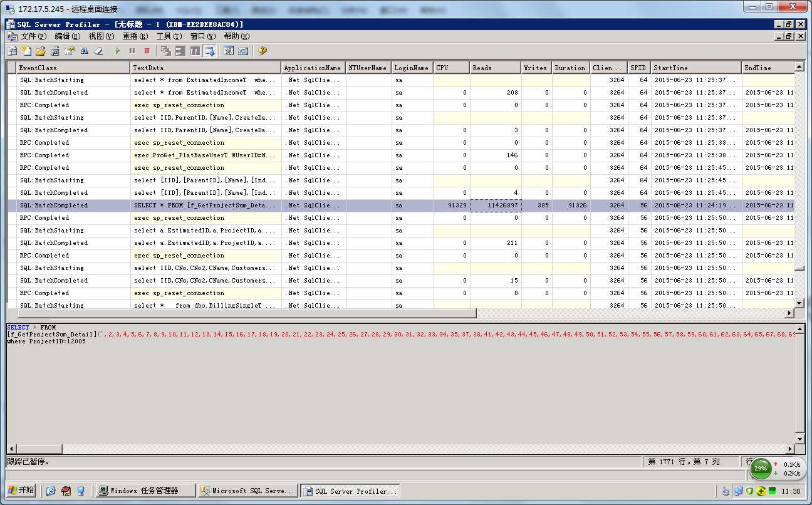812x505 pixels.
Task: Open the 视图(V) menu
Action: [101, 36]
